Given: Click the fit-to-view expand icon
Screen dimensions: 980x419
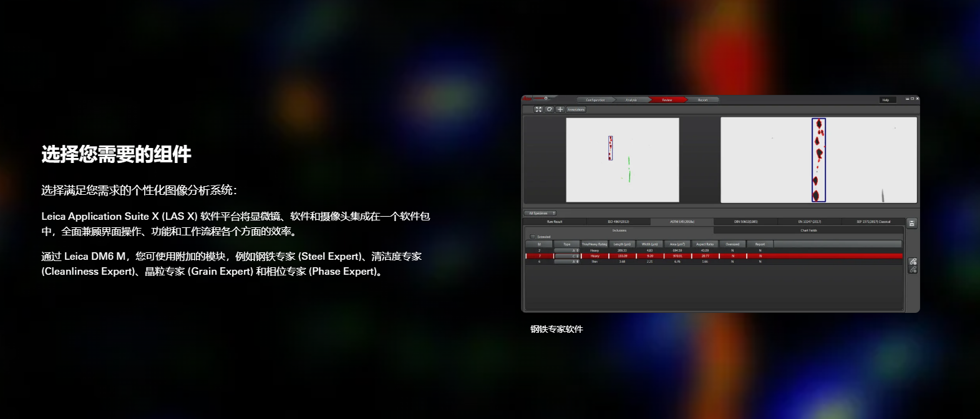Looking at the screenshot, I should 538,109.
